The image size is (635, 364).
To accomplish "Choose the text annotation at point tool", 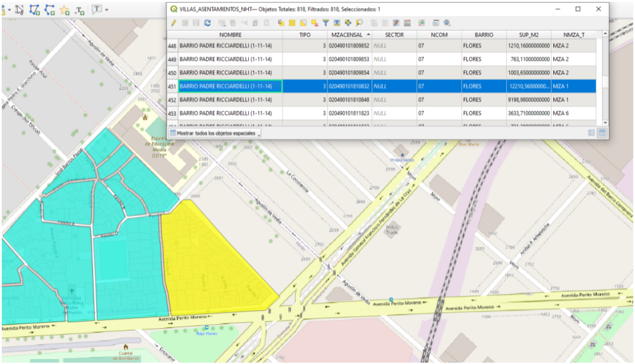I will coord(79,11).
